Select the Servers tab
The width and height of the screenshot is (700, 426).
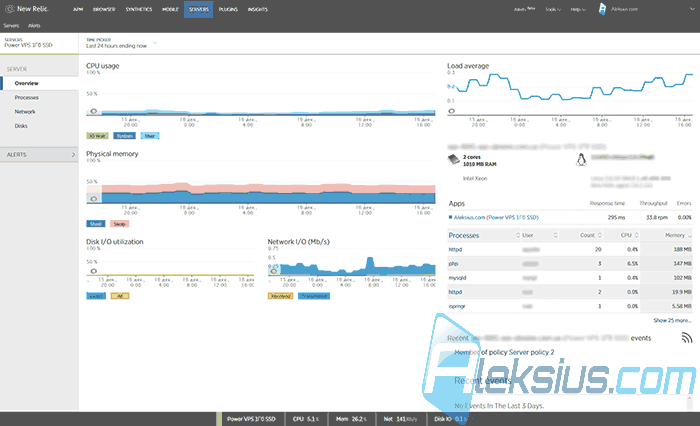coord(199,9)
